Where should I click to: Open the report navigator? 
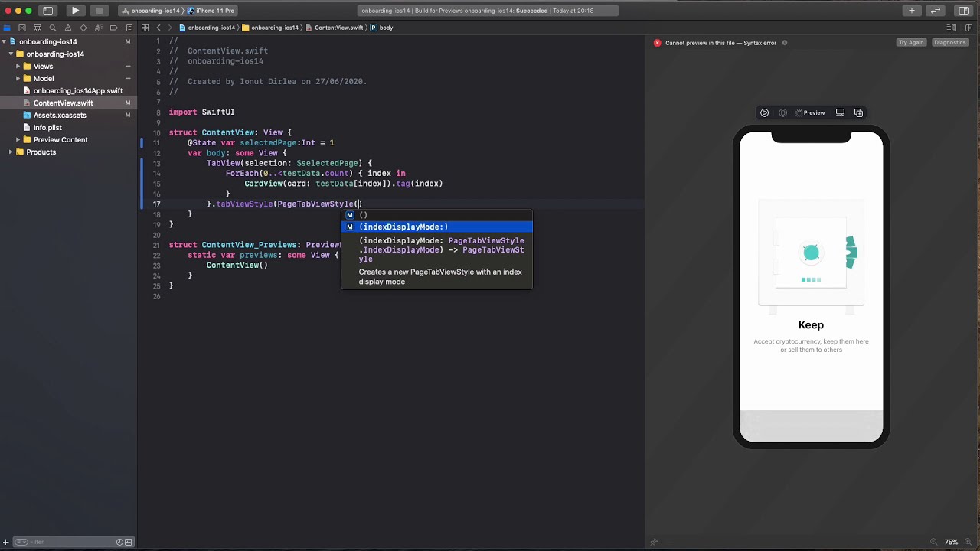129,28
